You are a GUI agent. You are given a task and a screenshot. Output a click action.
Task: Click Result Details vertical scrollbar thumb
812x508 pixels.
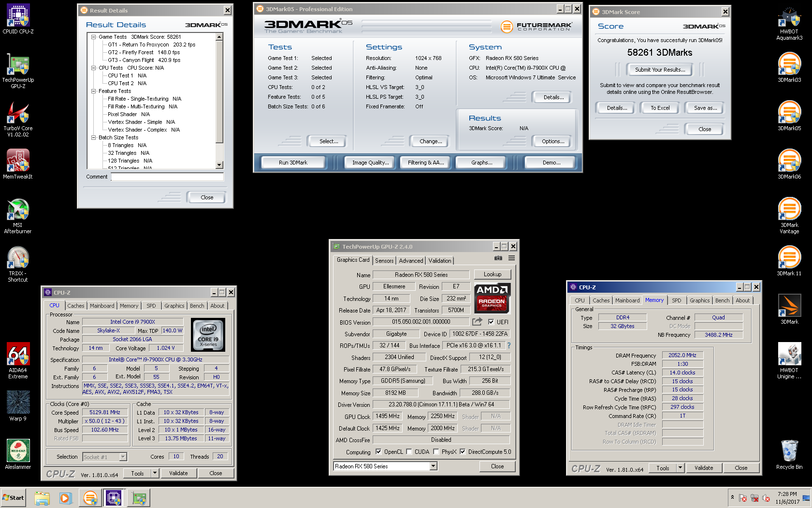[219, 92]
